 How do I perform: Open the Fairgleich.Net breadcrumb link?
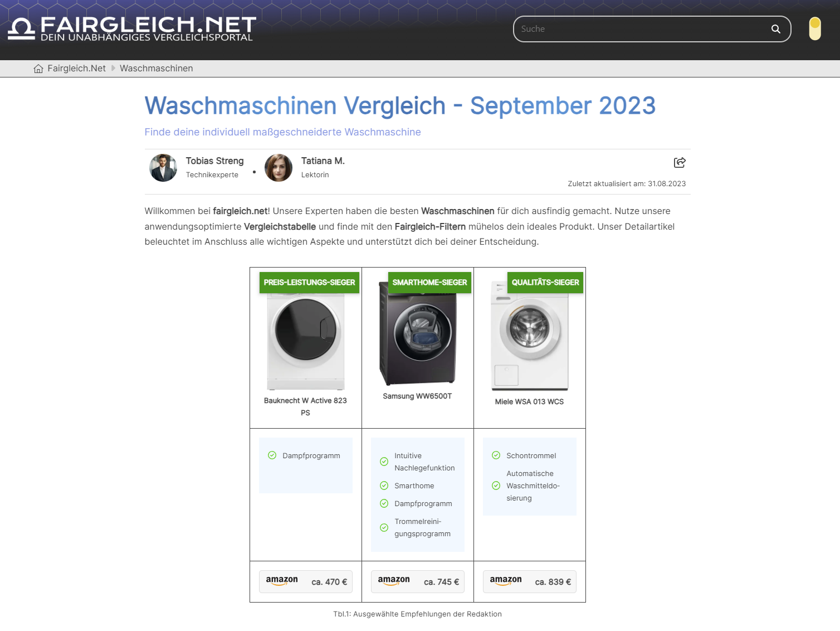click(x=76, y=69)
